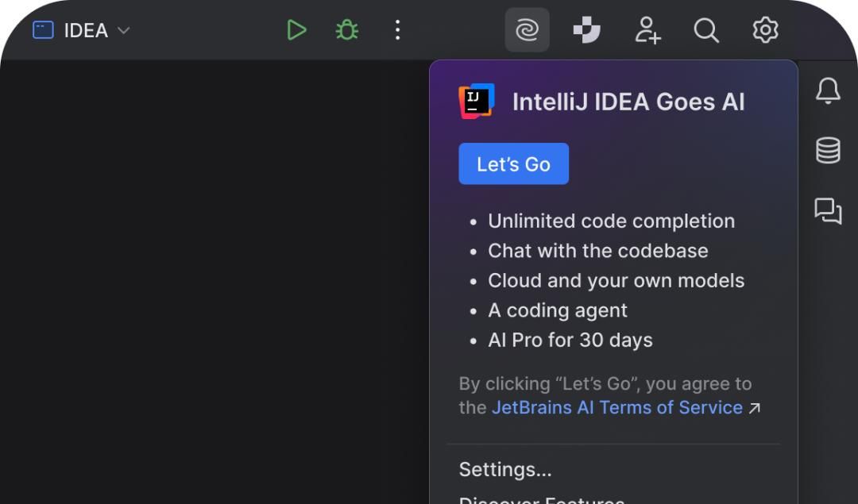The height and width of the screenshot is (504, 858).
Task: Start a Debug session
Action: [346, 30]
